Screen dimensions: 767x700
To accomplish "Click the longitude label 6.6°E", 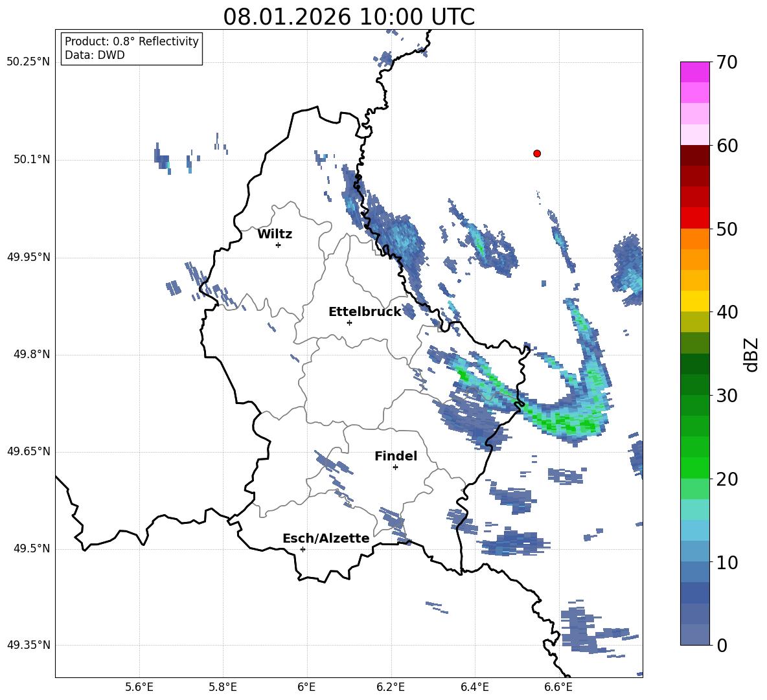I will click(x=558, y=687).
